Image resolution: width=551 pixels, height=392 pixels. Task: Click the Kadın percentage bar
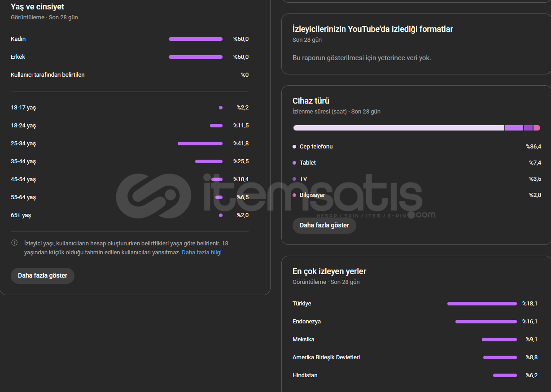coord(195,39)
